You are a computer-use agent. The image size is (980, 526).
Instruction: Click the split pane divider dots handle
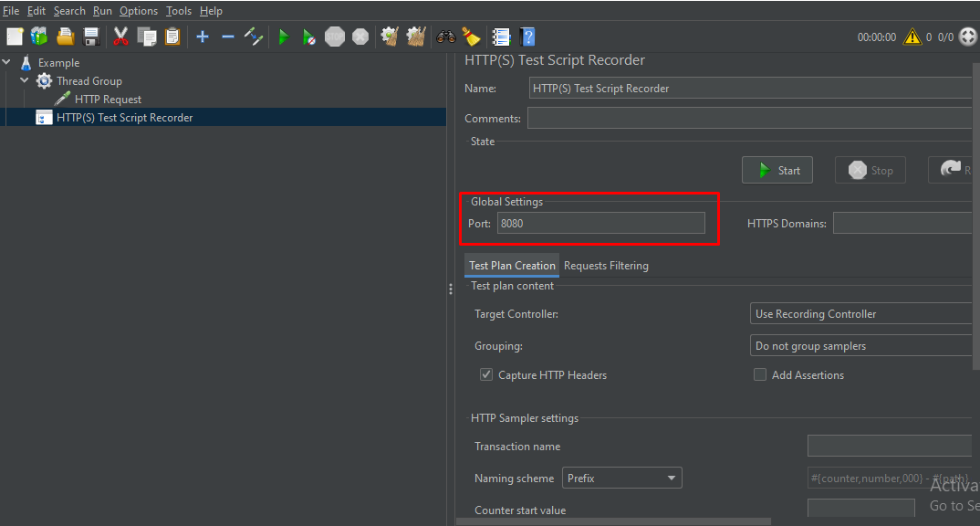[451, 289]
